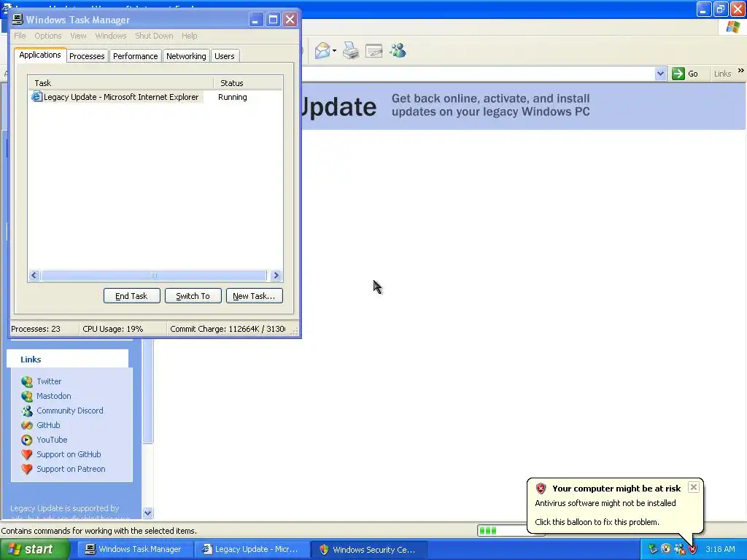Close the security warning balloon

tap(694, 487)
